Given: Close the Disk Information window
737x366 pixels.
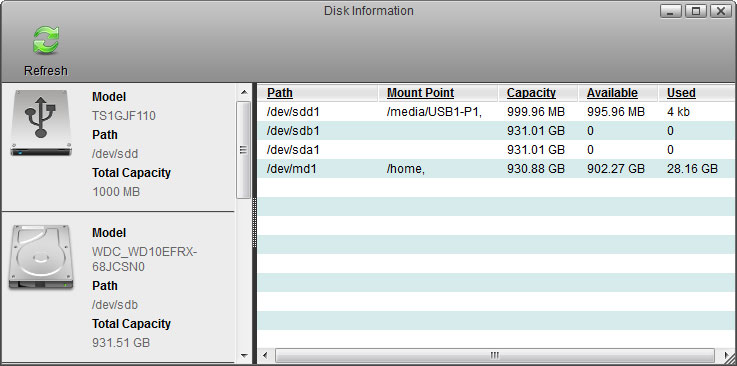Looking at the screenshot, I should click(x=721, y=11).
